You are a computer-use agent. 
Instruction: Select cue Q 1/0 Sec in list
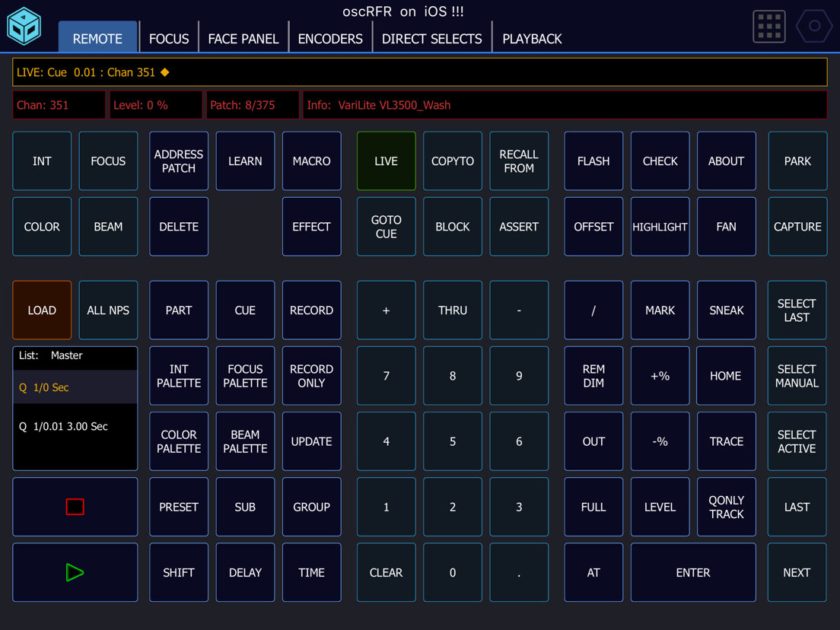pos(75,387)
